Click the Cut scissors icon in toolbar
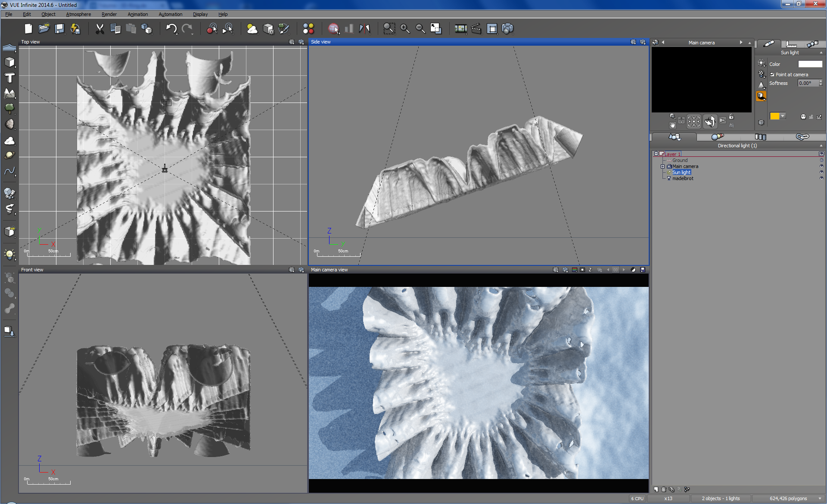The image size is (827, 504). click(x=99, y=29)
